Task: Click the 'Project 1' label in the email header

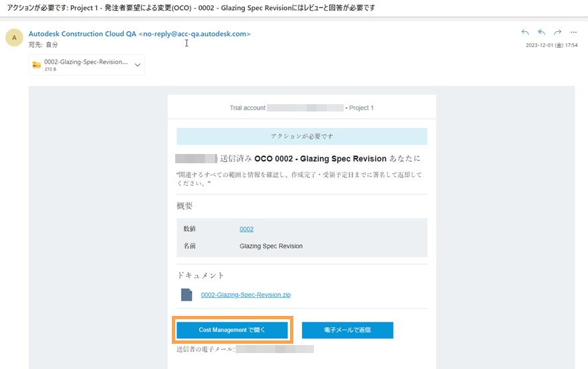Action: tap(362, 108)
